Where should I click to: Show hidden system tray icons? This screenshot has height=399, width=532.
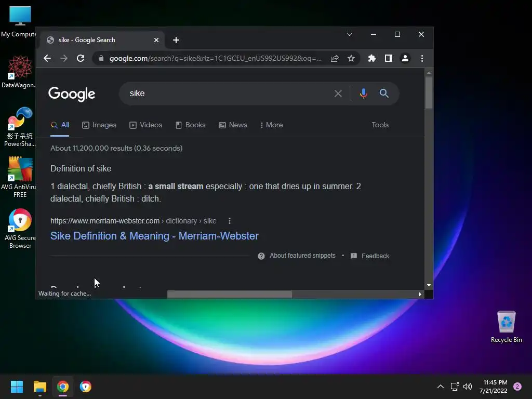pyautogui.click(x=441, y=387)
